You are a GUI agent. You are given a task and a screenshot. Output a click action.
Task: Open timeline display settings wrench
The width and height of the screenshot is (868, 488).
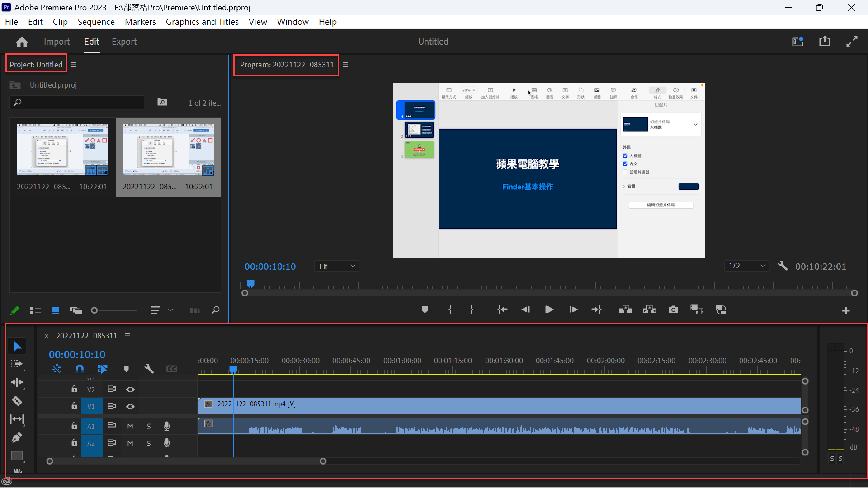coord(149,369)
